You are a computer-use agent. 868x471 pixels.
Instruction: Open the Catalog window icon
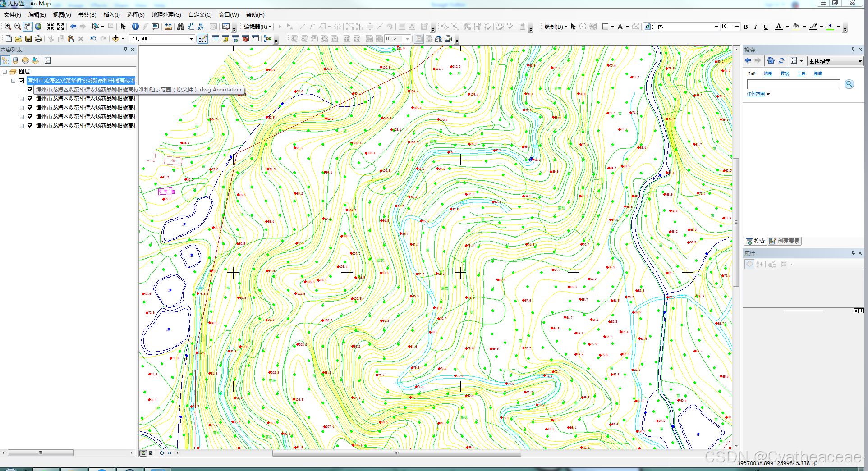[x=225, y=39]
